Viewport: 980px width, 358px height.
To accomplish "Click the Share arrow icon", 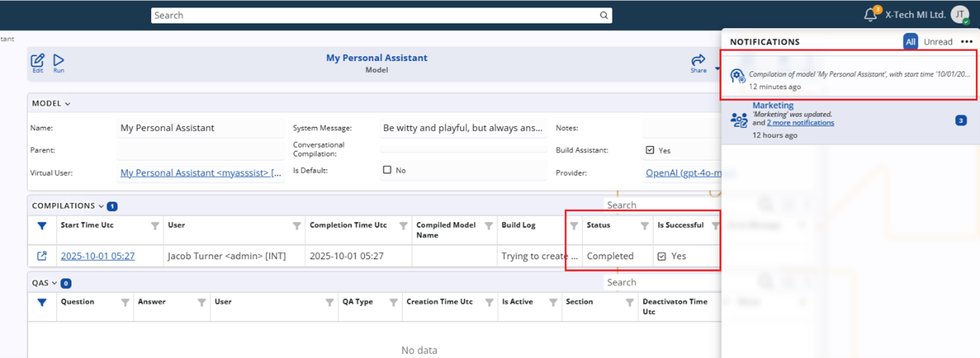I will point(698,62).
